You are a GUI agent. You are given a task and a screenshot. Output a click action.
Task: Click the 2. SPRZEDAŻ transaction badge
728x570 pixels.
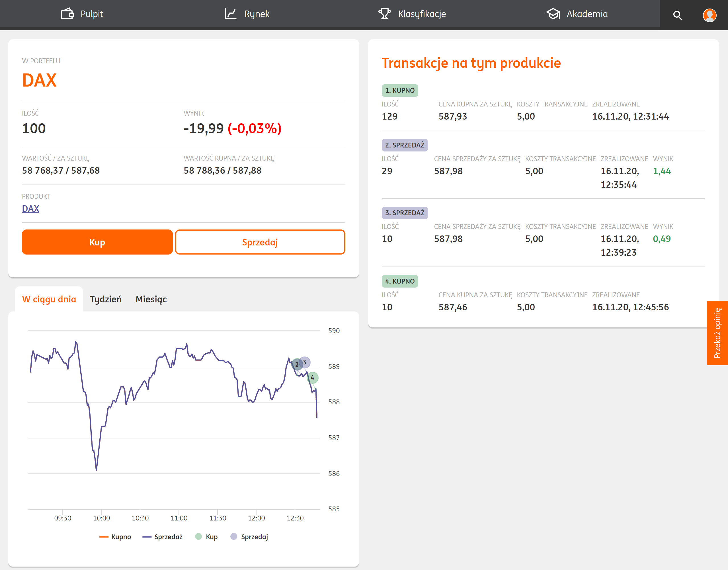tap(405, 145)
